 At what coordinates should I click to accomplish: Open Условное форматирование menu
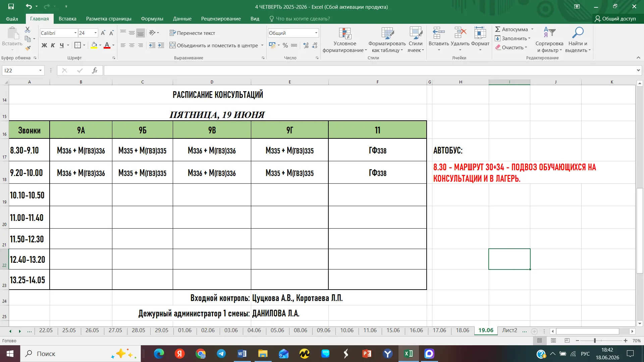coord(345,40)
